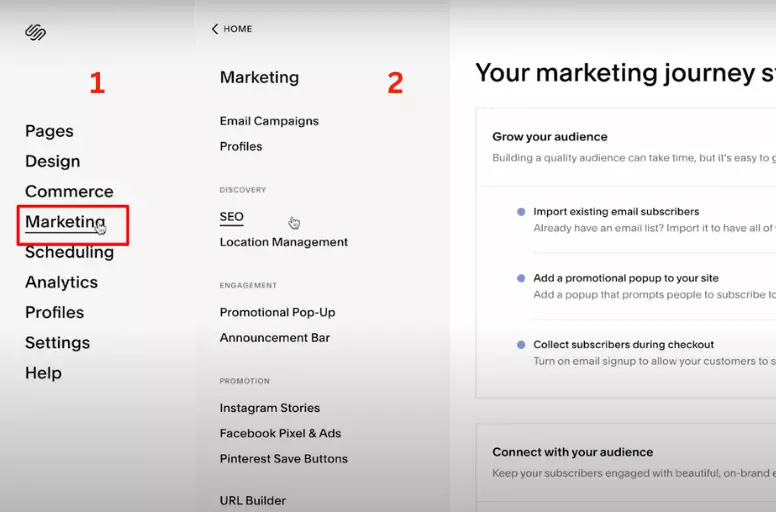Click the Turn on email signup text
This screenshot has width=776, height=512.
[x=654, y=361]
